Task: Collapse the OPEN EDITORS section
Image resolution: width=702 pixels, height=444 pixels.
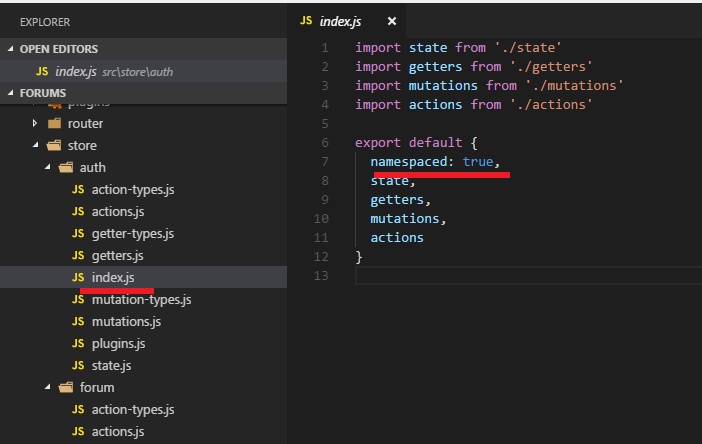Action: click(x=10, y=49)
